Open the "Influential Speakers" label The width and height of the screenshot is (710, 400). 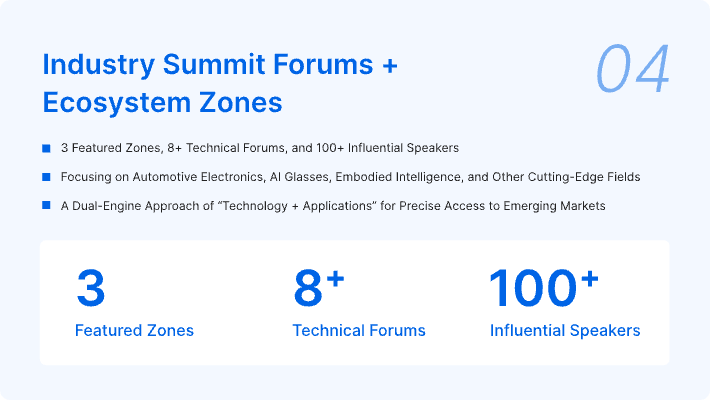[x=565, y=330]
